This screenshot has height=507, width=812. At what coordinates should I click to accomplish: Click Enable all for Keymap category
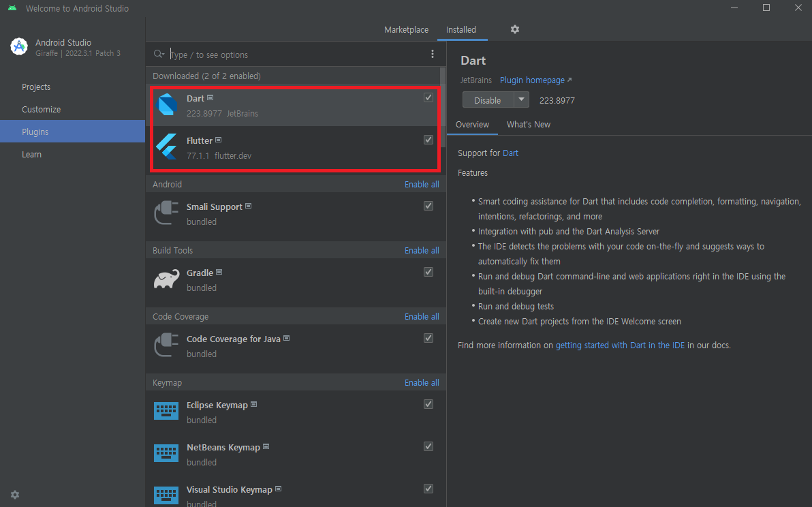pyautogui.click(x=422, y=383)
